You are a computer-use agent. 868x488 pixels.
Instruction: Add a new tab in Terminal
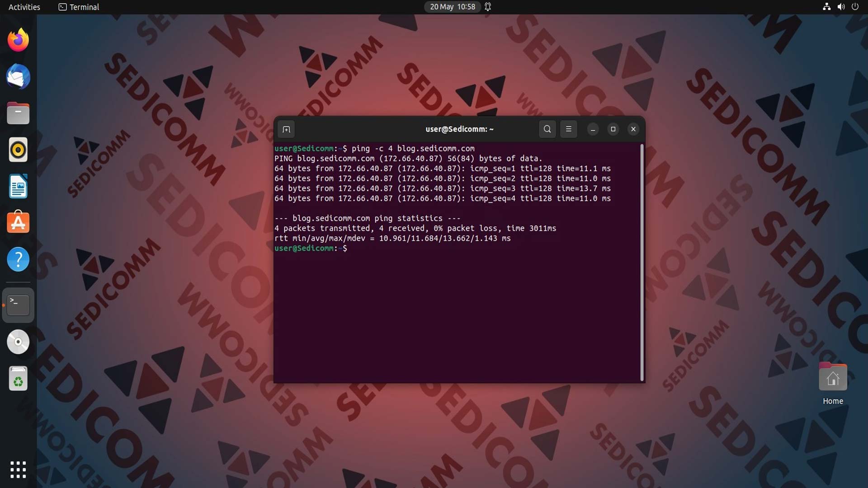point(286,129)
